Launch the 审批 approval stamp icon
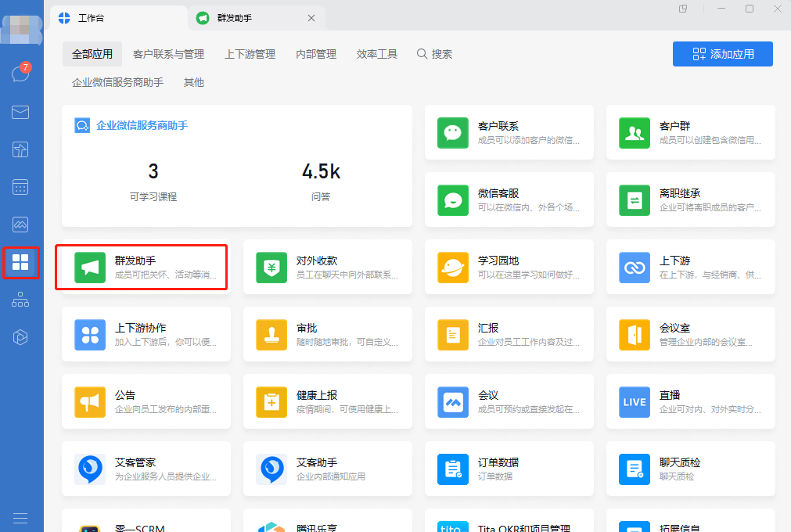This screenshot has height=532, width=791. point(271,334)
